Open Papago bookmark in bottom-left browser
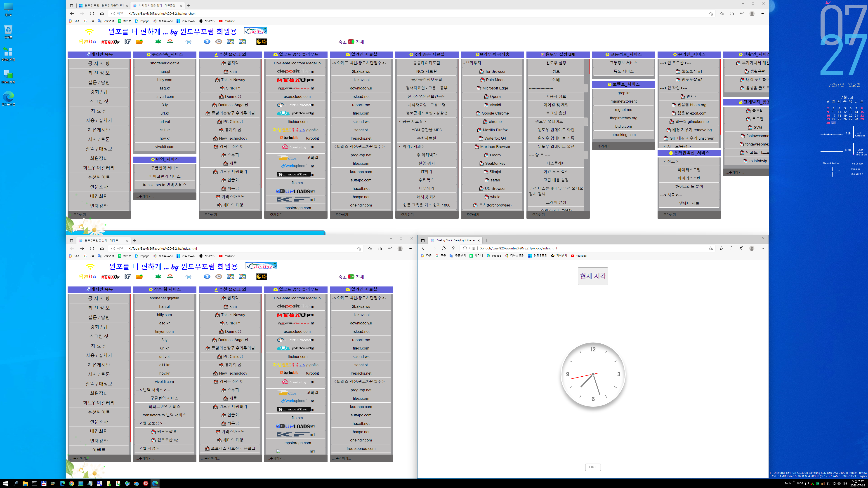The height and width of the screenshot is (488, 868). [x=142, y=256]
